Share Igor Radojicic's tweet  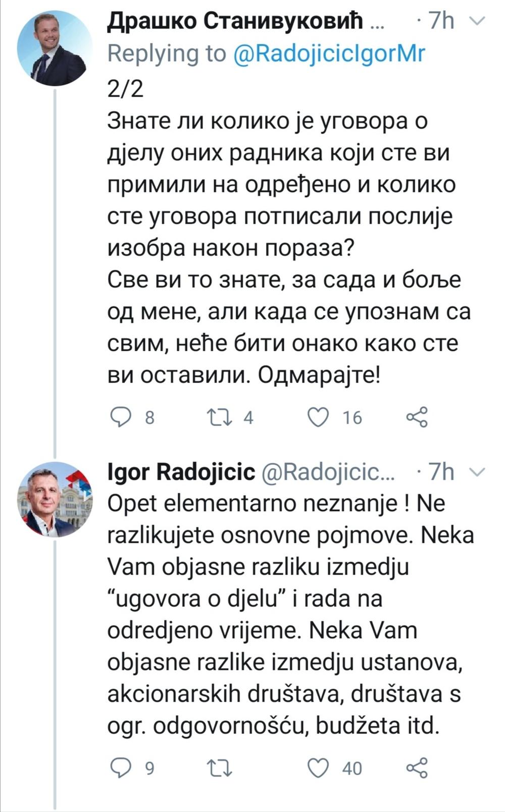click(x=417, y=768)
